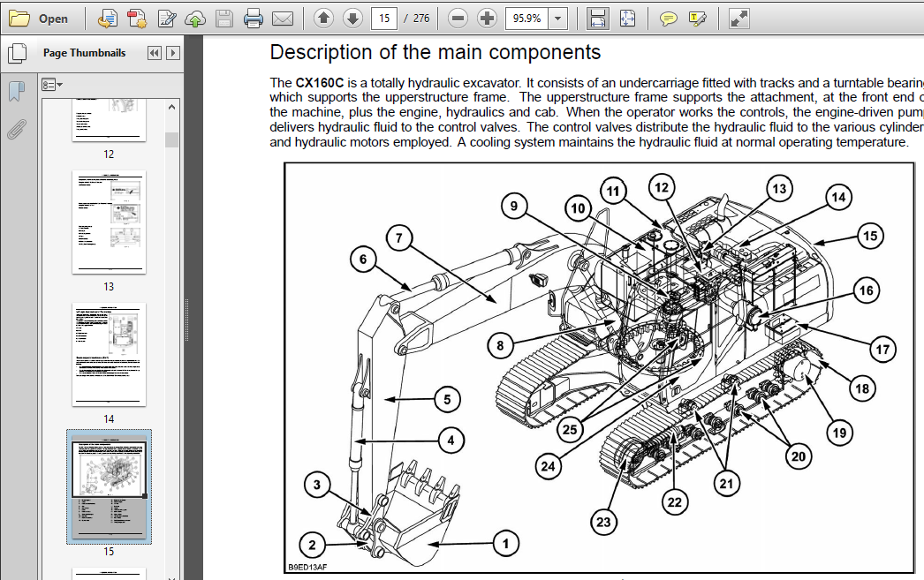Go to previous page up arrow

pos(323,19)
